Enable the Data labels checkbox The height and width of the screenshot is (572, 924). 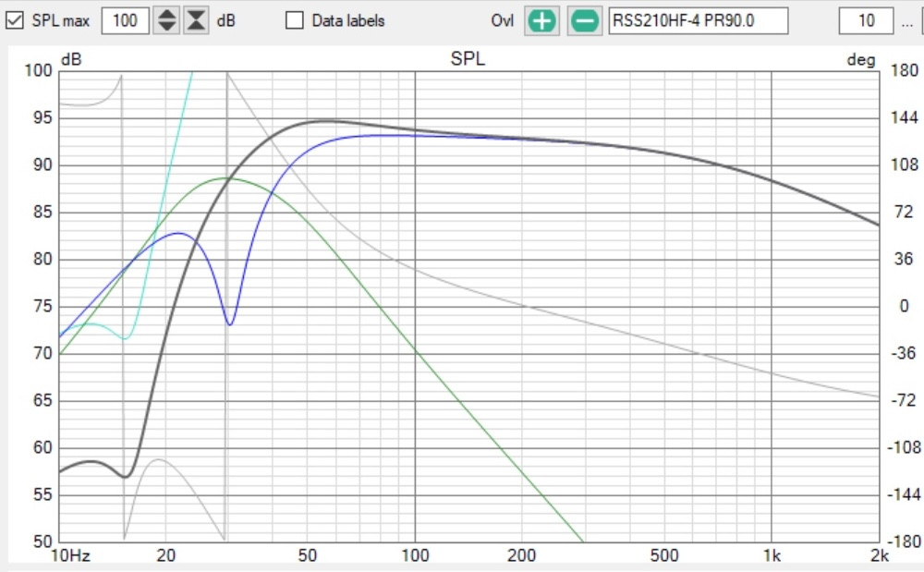[x=294, y=20]
